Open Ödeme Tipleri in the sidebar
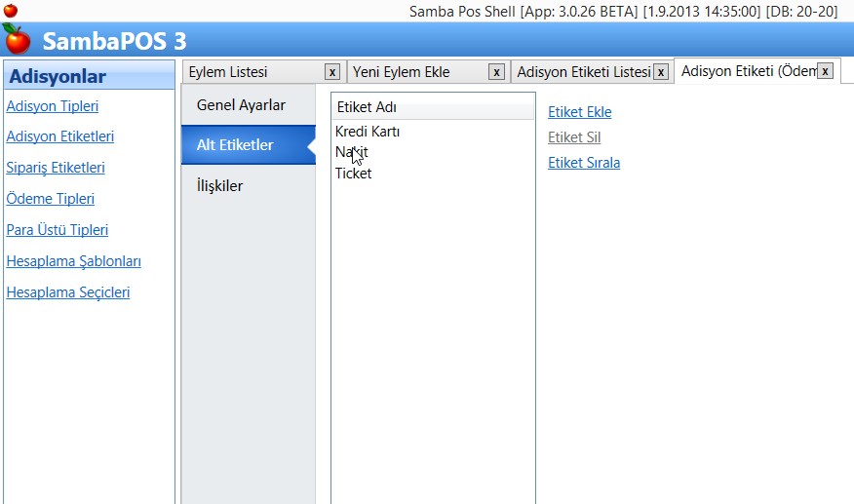The height and width of the screenshot is (504, 854). click(x=50, y=199)
